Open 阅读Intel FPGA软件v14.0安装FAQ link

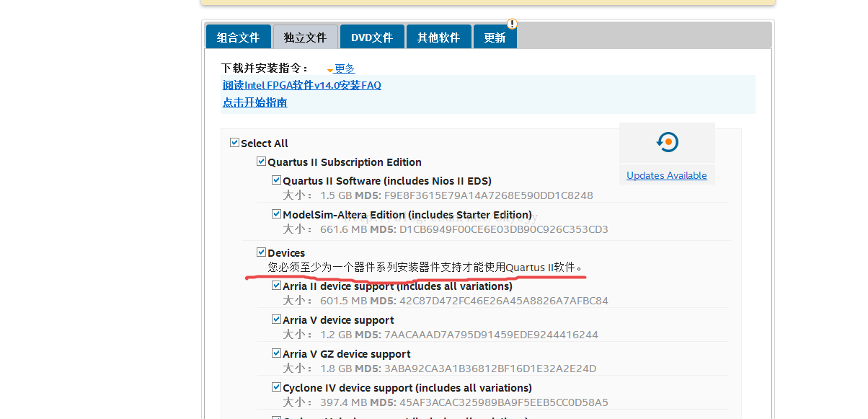[x=302, y=85]
